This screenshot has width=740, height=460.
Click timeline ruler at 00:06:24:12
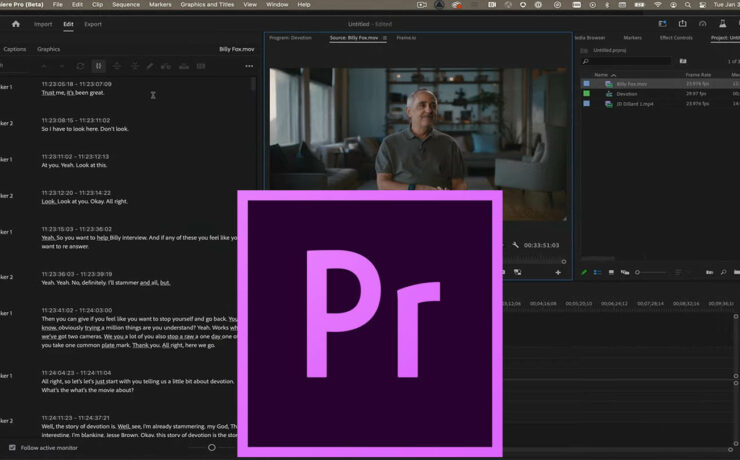[614, 304]
